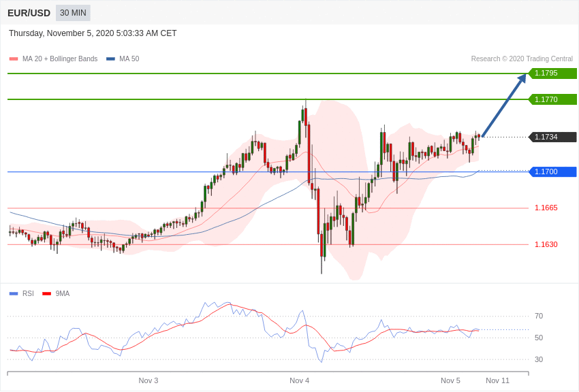Screen dimensions: 579x392
Task: Click the blue MA 50 legend swatch
Action: [x=110, y=59]
